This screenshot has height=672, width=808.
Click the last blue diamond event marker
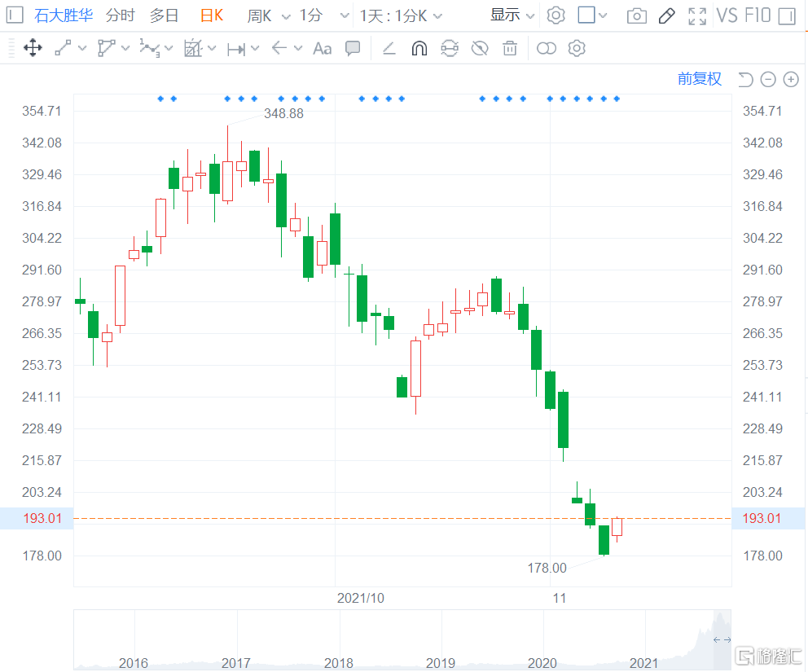coord(617,99)
